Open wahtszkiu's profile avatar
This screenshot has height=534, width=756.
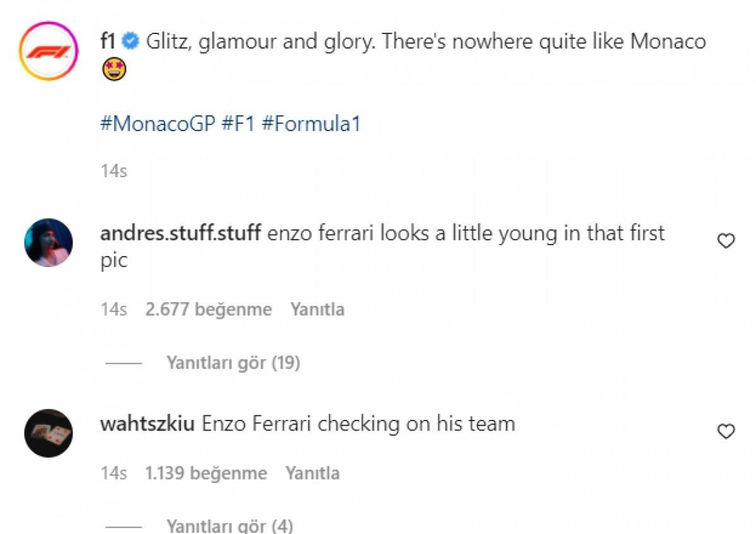[48, 432]
